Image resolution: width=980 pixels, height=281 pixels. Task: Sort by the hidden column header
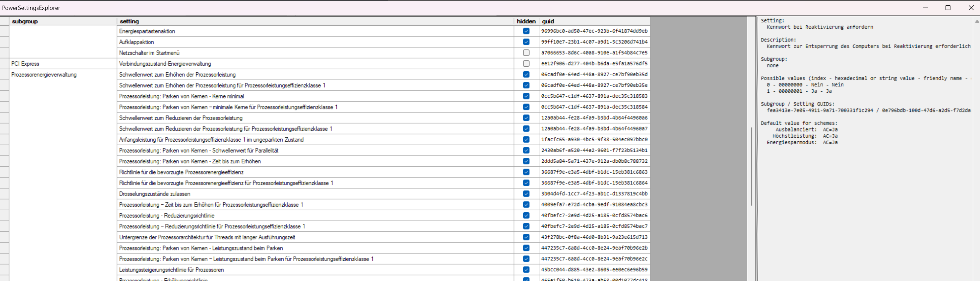coord(526,21)
